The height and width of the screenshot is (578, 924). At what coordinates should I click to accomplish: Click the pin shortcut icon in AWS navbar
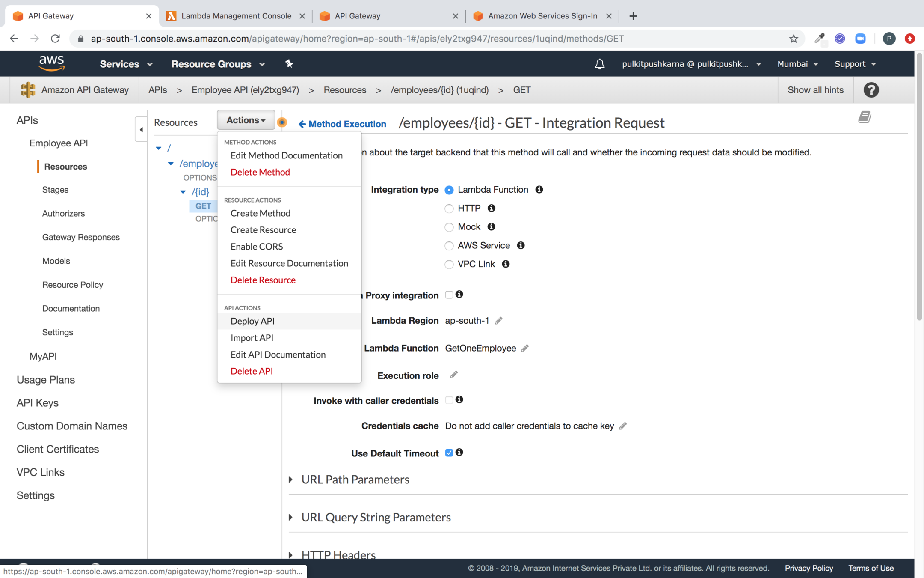pos(289,64)
